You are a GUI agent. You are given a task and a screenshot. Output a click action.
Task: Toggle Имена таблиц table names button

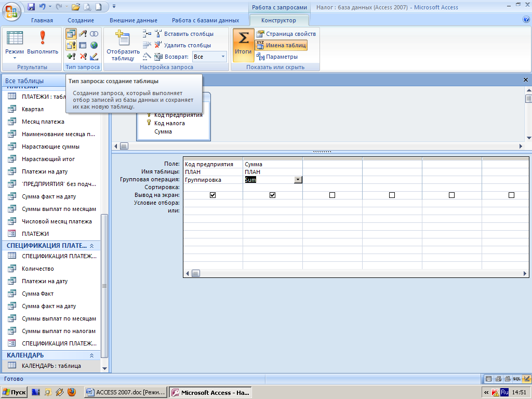tap(281, 45)
